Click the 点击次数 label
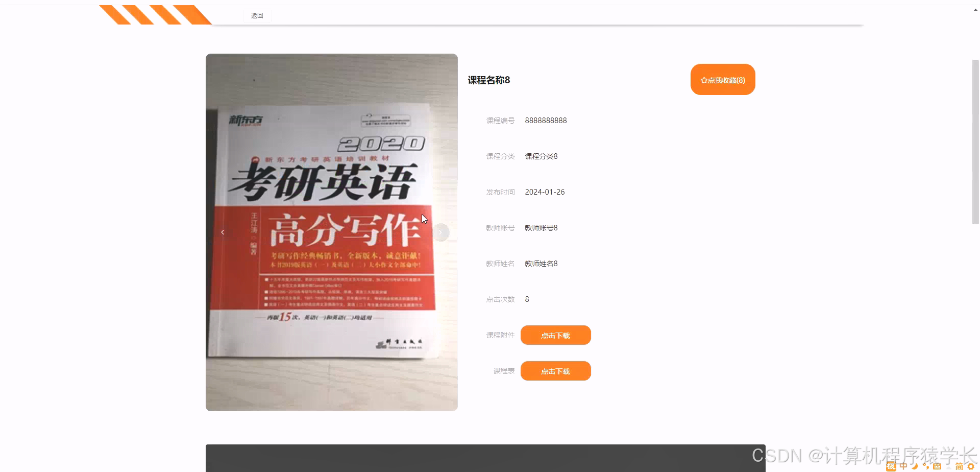 (x=500, y=299)
